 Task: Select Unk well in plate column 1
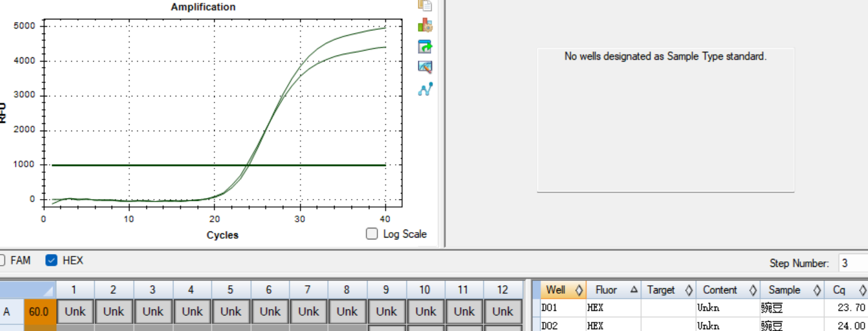tap(75, 311)
